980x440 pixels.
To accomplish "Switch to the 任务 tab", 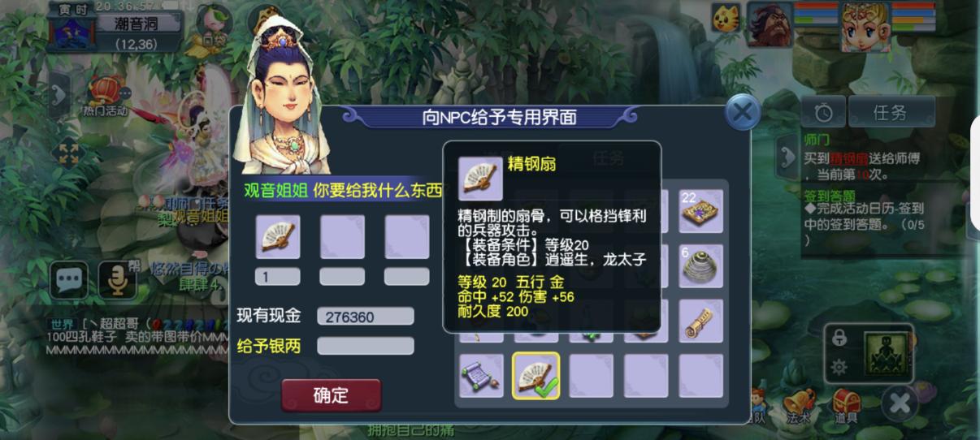I will point(891,112).
